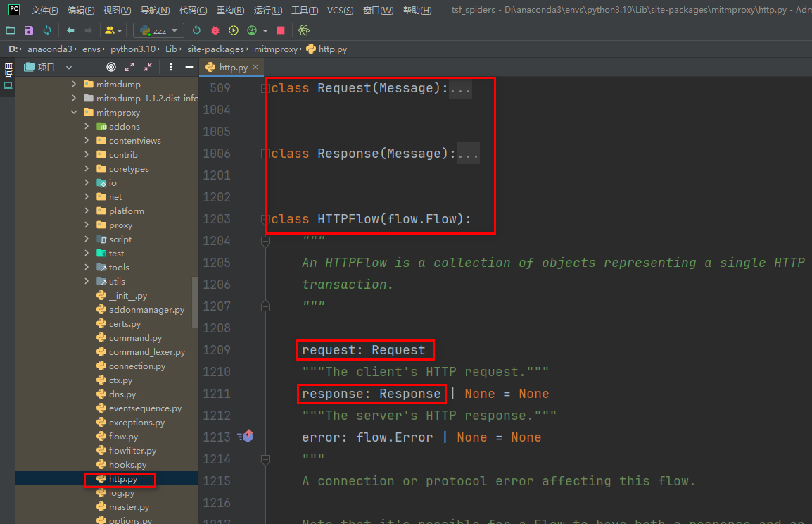Click mitmproxy in the breadcrumb bar
The width and height of the screenshot is (812, 524).
point(275,49)
